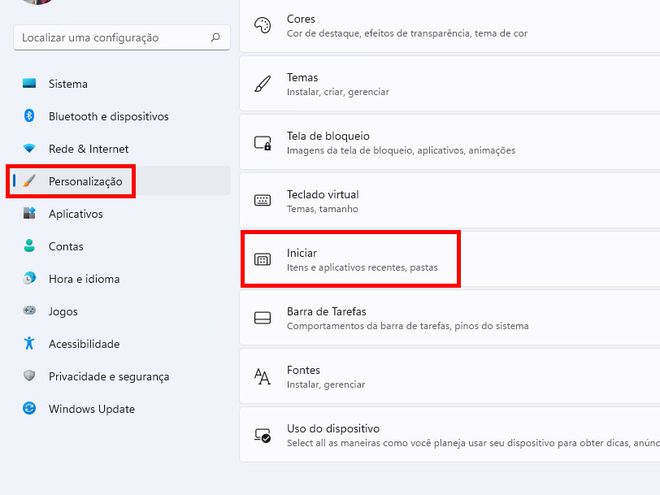Image resolution: width=660 pixels, height=495 pixels.
Task: Click the Rede & Internet wifi icon
Action: (x=29, y=148)
